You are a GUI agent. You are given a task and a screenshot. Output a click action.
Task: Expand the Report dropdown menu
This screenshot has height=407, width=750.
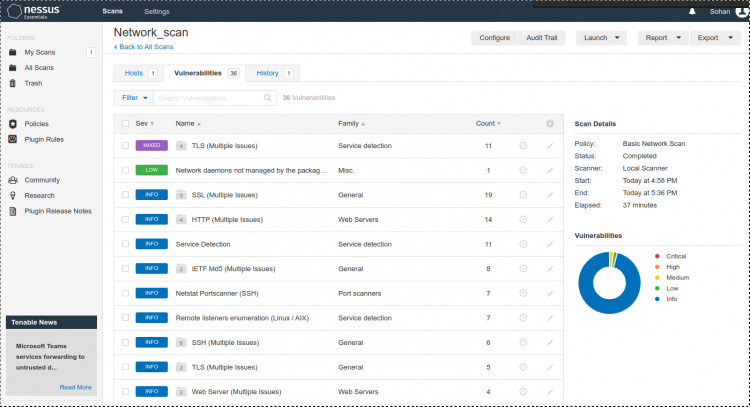pos(662,38)
